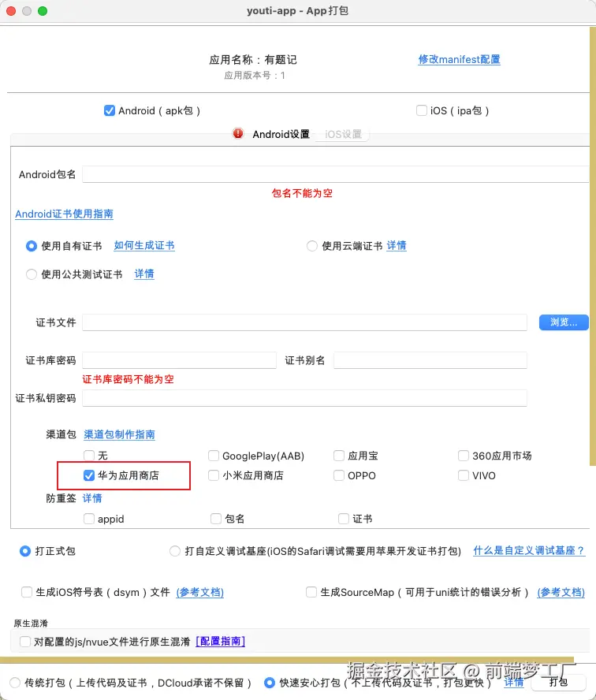Click the red error icon beside Android设置
596x700 pixels.
pos(238,133)
